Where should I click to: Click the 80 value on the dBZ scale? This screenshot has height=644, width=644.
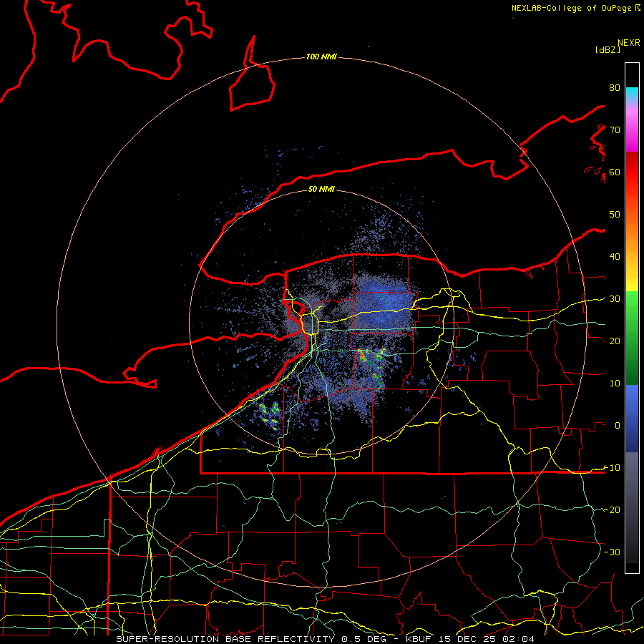tap(615, 87)
